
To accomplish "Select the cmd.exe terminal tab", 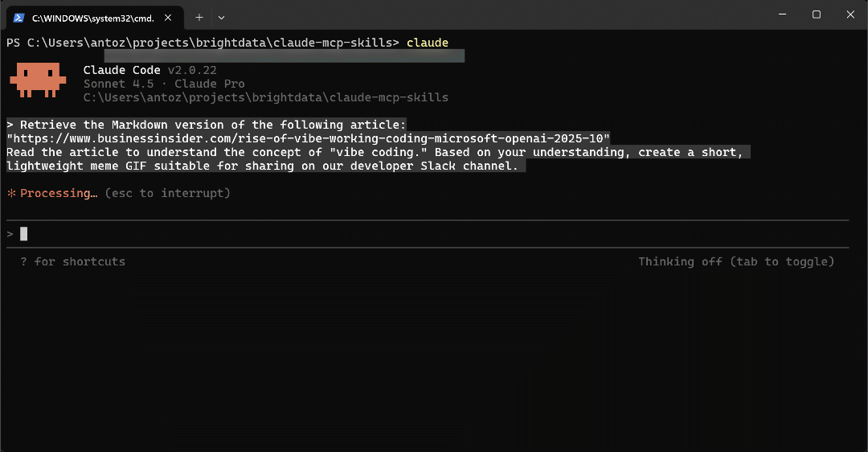I will pyautogui.click(x=88, y=17).
